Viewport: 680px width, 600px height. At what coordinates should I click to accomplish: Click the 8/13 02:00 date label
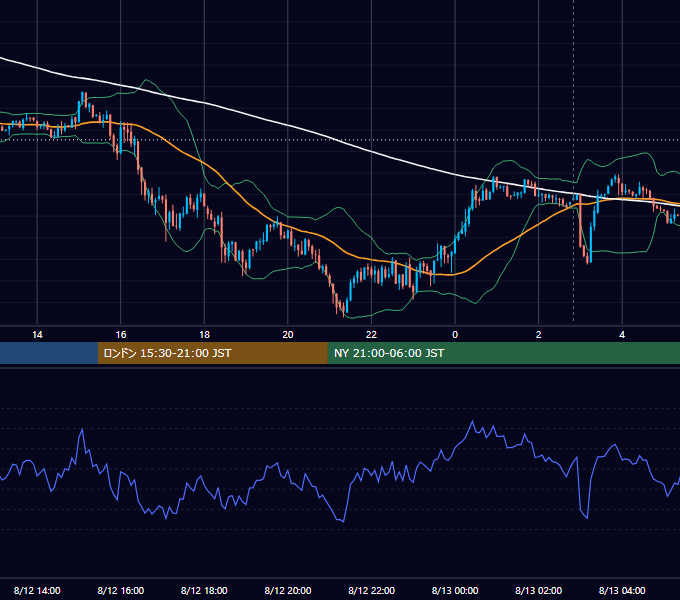click(539, 590)
